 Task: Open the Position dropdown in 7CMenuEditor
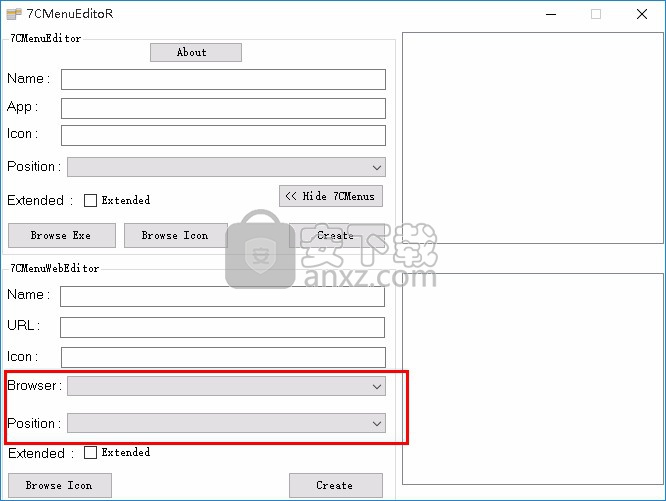(x=226, y=167)
